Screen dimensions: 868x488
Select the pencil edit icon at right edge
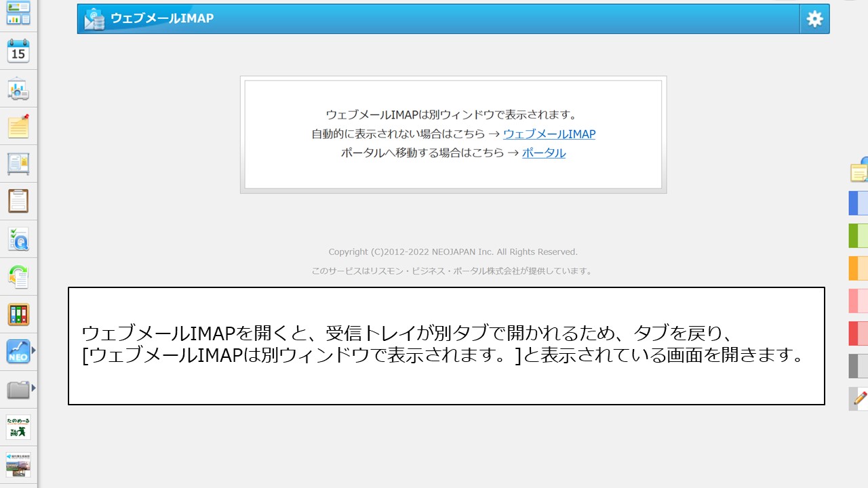click(x=859, y=399)
